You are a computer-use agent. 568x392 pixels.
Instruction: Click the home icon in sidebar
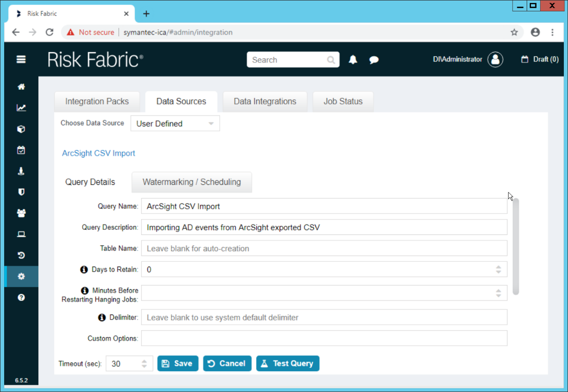(21, 87)
